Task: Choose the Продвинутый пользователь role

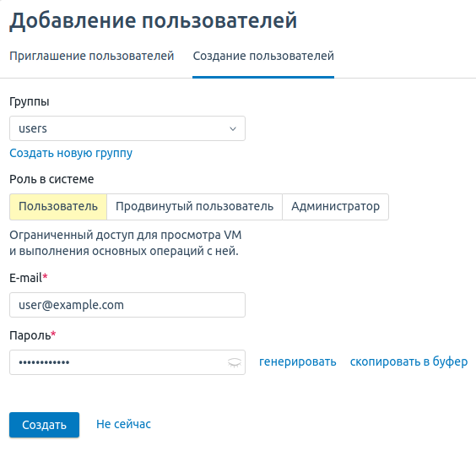Action: 194,207
